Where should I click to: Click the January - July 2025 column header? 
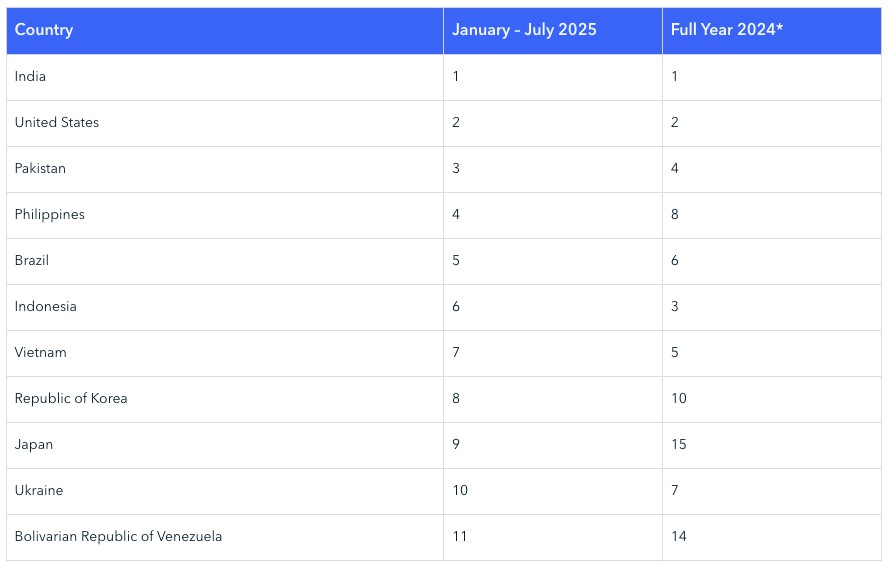click(524, 30)
